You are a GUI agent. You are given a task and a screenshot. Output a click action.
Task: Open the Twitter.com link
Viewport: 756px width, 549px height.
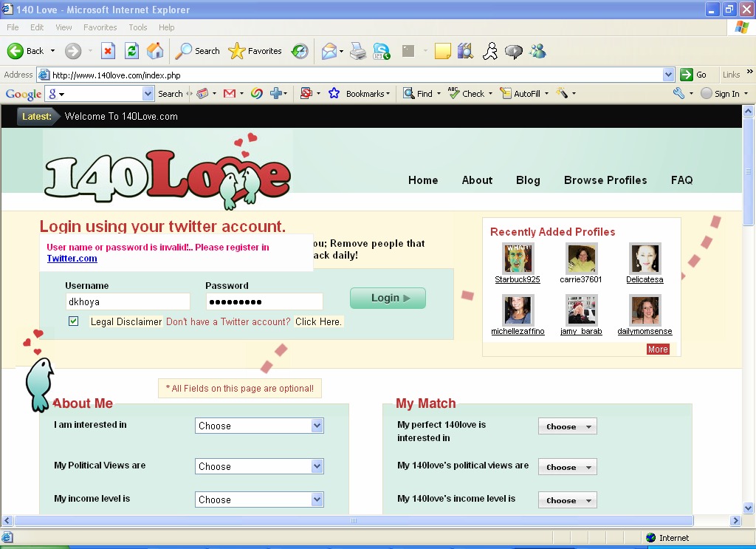(x=72, y=258)
